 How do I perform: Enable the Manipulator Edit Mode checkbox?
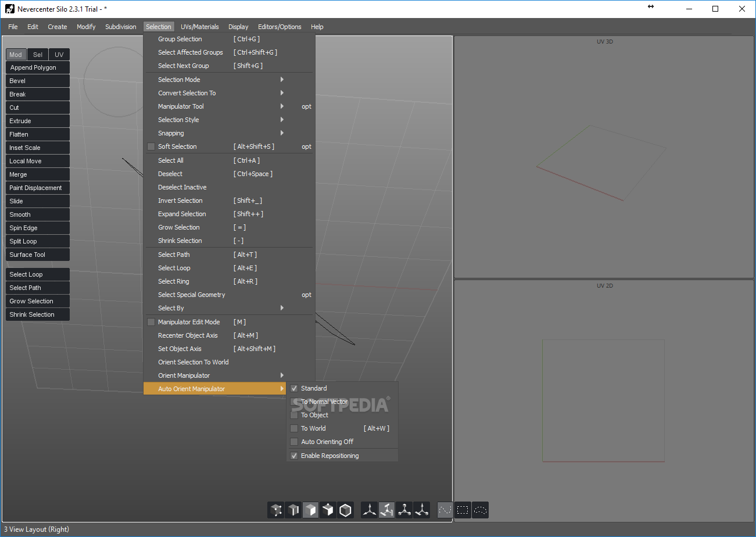pyautogui.click(x=151, y=322)
